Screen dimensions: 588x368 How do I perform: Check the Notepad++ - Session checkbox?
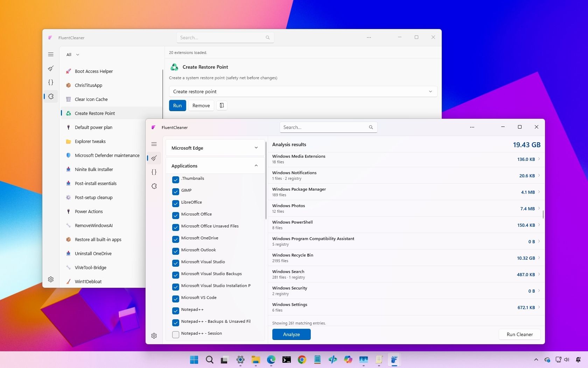pyautogui.click(x=176, y=335)
